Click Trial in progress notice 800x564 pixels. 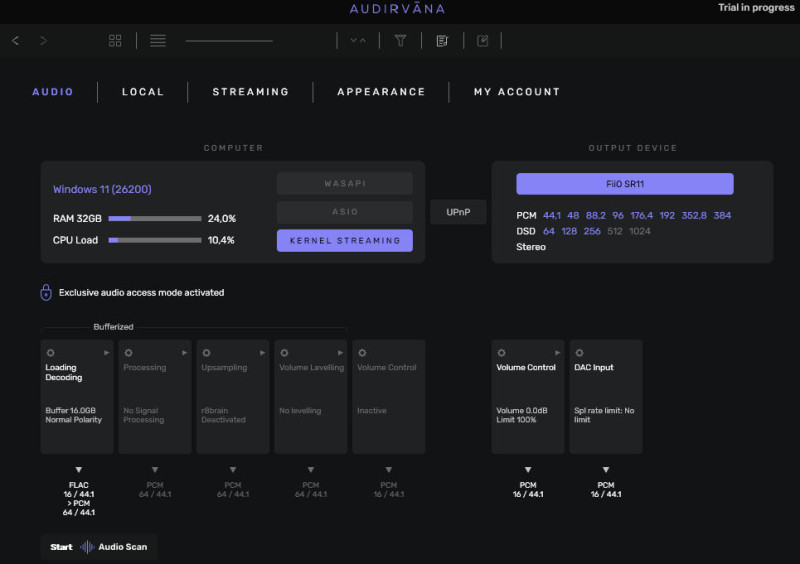756,8
